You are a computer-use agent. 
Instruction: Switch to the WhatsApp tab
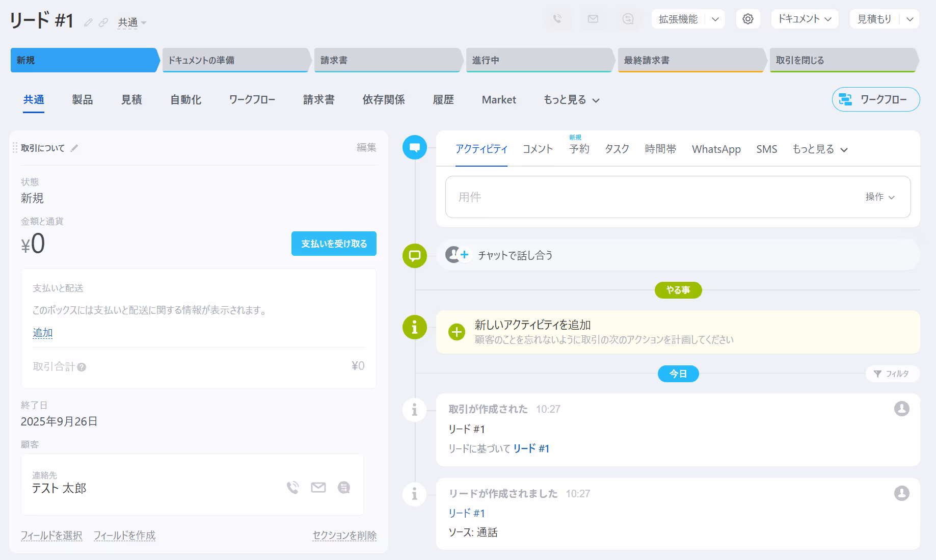click(x=716, y=149)
